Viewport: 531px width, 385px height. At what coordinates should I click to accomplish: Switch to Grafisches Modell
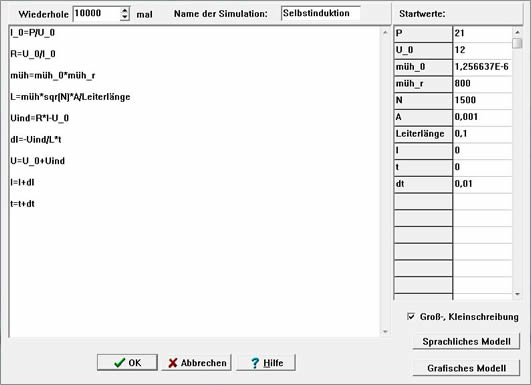coord(466,368)
